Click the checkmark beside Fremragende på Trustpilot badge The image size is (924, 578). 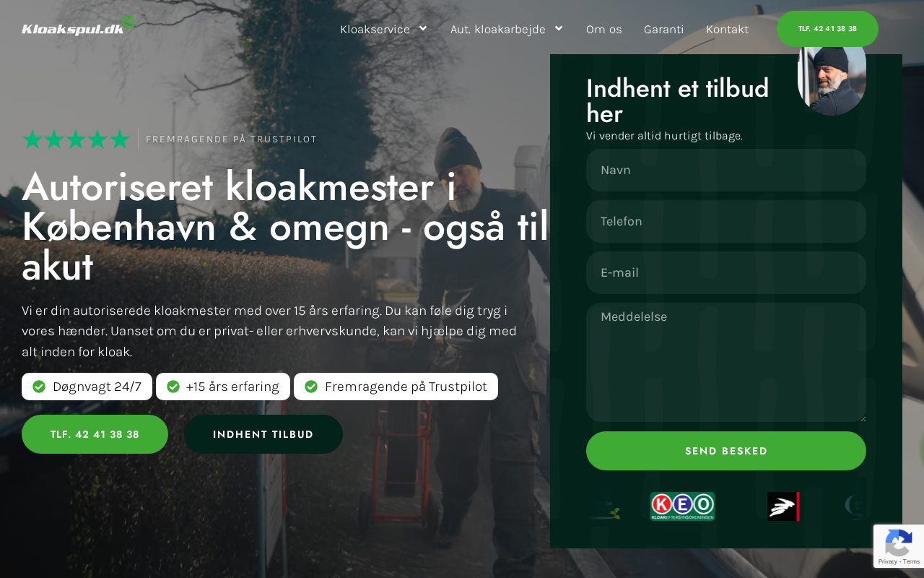pyautogui.click(x=311, y=387)
